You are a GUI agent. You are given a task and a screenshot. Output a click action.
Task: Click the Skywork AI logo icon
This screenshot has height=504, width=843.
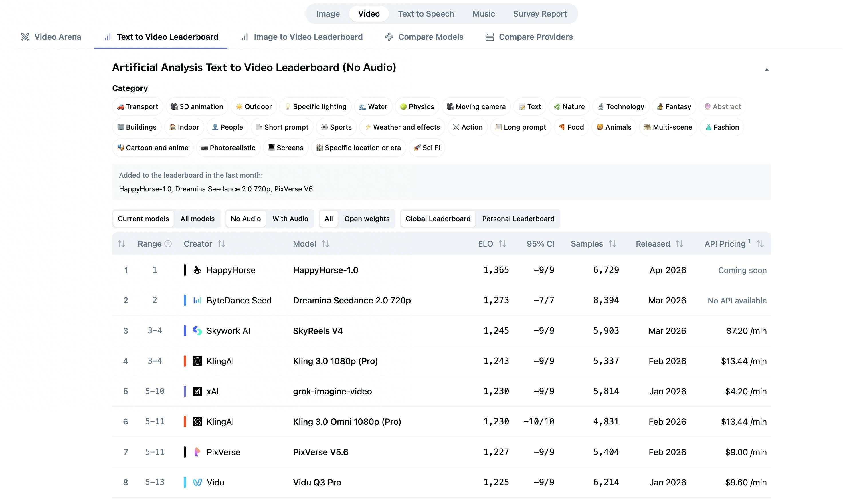coord(197,330)
